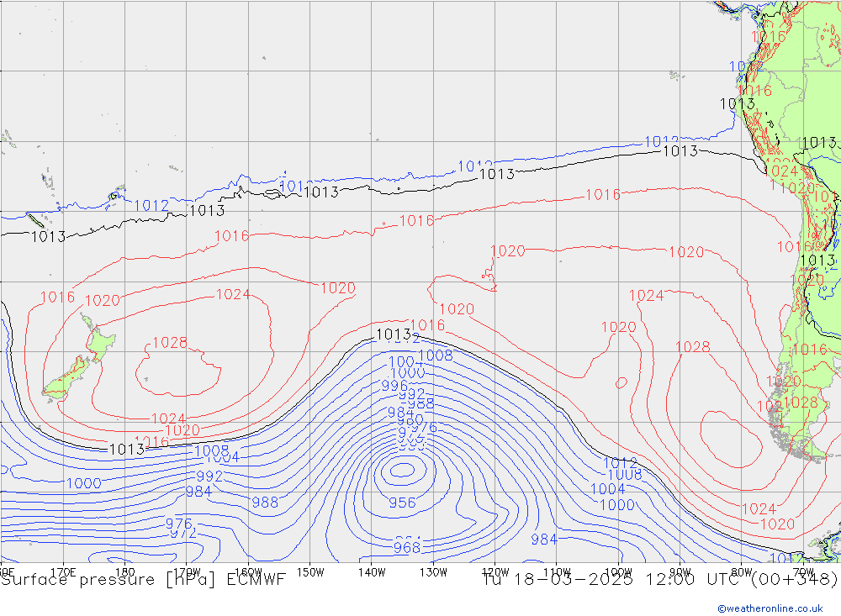
Task: Click the 160W longitude axis label
Action: pos(249,571)
